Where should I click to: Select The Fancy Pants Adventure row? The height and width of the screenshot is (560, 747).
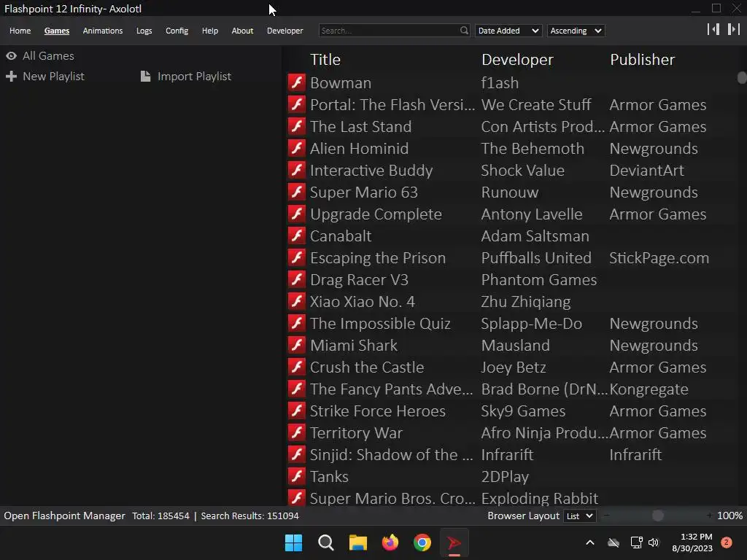point(511,389)
